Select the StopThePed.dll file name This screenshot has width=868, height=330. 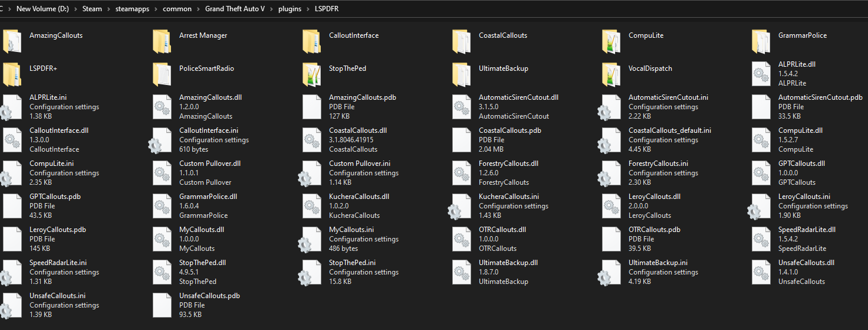coord(203,263)
